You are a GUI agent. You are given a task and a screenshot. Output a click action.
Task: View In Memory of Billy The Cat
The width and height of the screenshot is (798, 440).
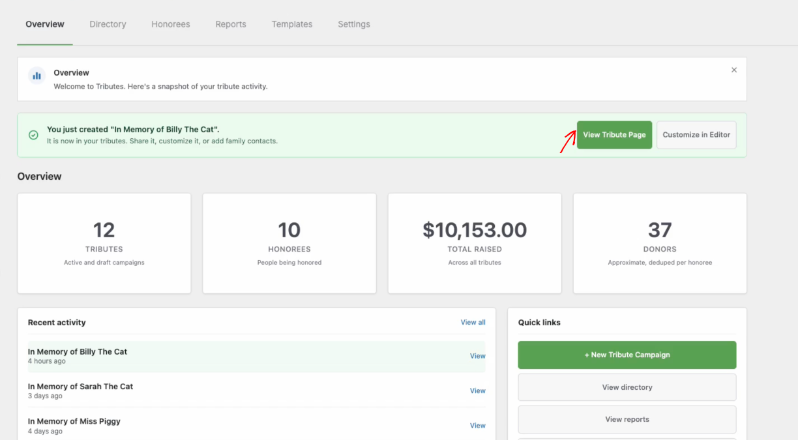pyautogui.click(x=477, y=356)
